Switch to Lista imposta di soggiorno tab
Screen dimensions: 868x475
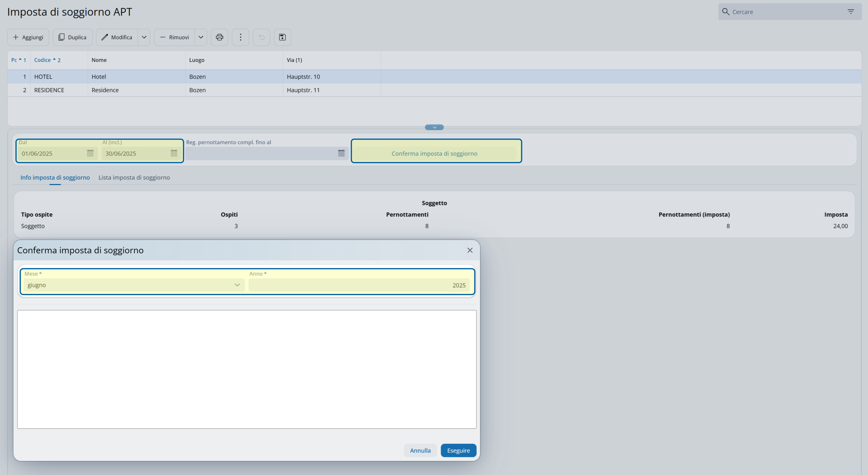click(134, 178)
